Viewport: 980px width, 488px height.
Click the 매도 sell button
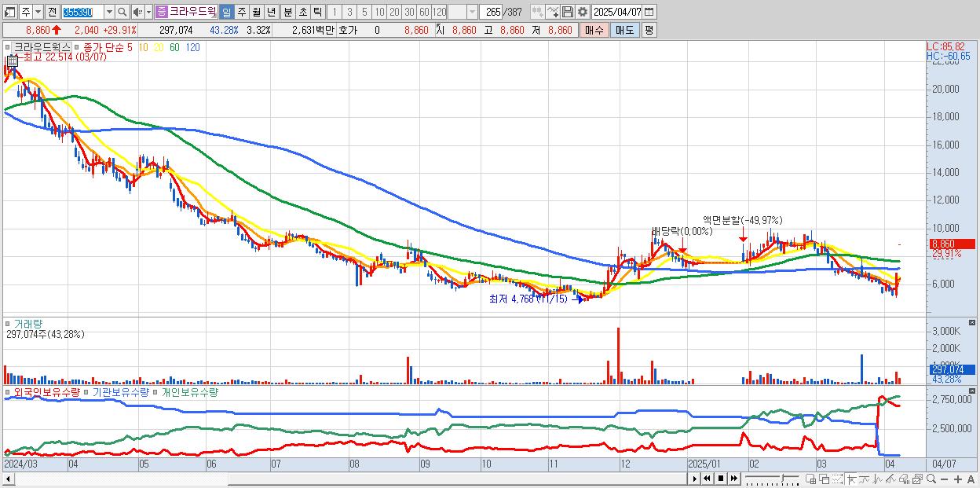point(624,30)
